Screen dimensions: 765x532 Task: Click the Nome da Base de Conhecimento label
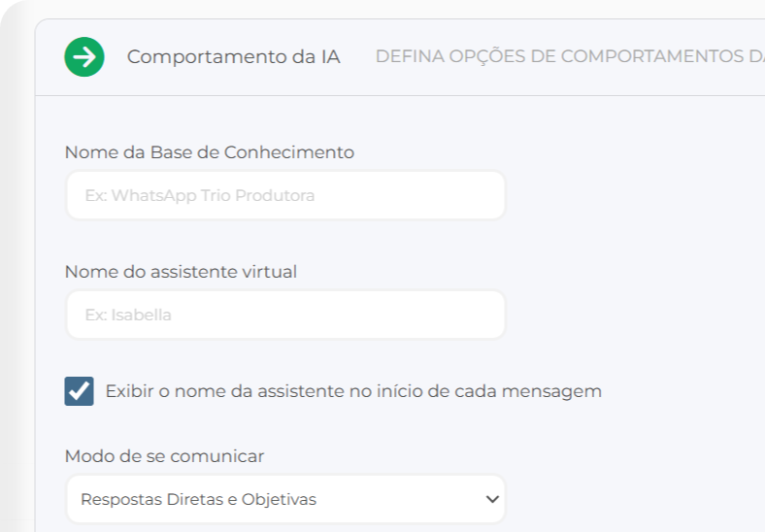point(209,152)
